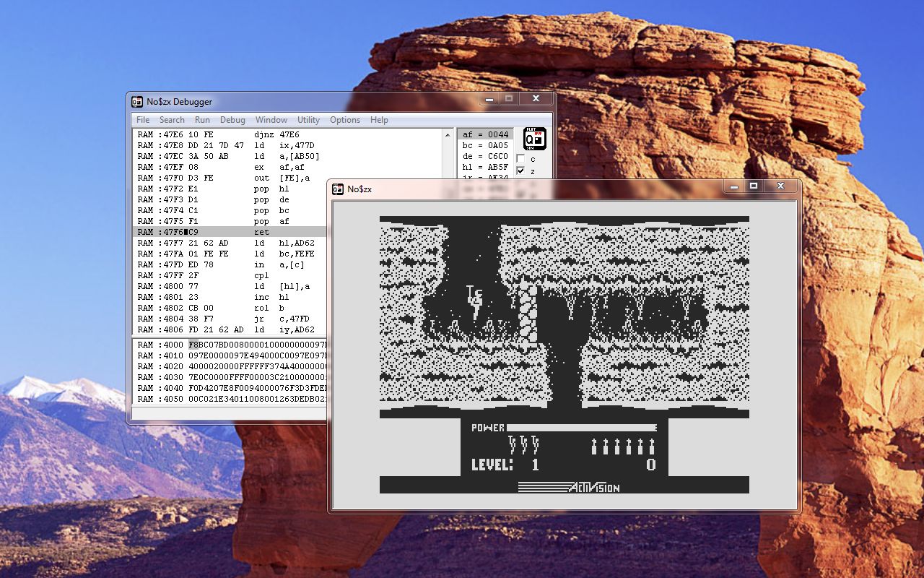Click the No$zx Debugger title bar icon
The height and width of the screenshot is (578, 924).
click(x=137, y=102)
